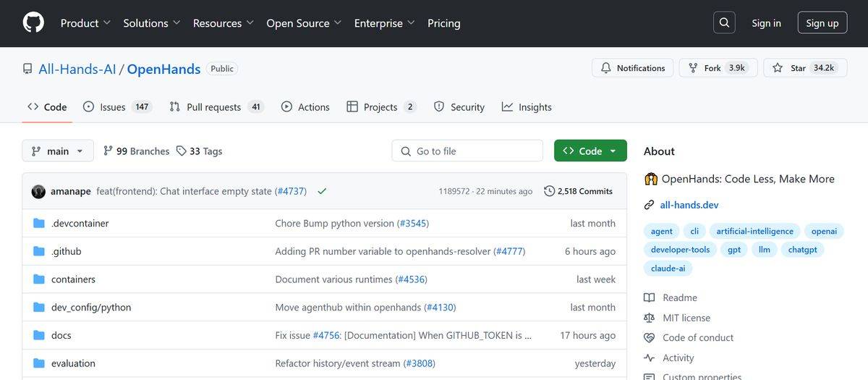Click the Pull requests icon
Screen dimensions: 868x380
(x=174, y=106)
